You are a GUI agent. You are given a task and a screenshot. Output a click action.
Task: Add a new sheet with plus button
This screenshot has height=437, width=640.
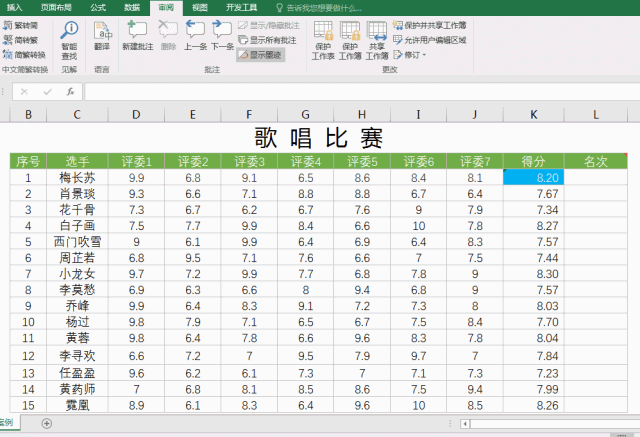click(47, 424)
